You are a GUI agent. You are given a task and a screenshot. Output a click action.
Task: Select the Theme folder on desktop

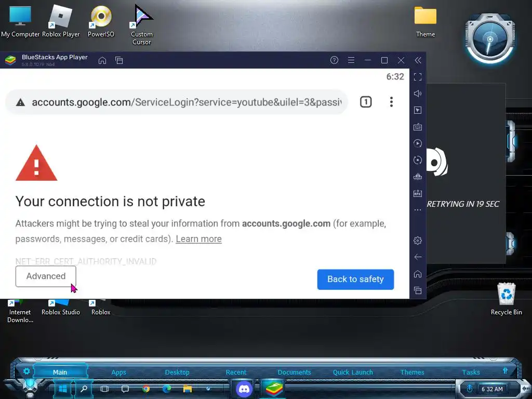(425, 22)
